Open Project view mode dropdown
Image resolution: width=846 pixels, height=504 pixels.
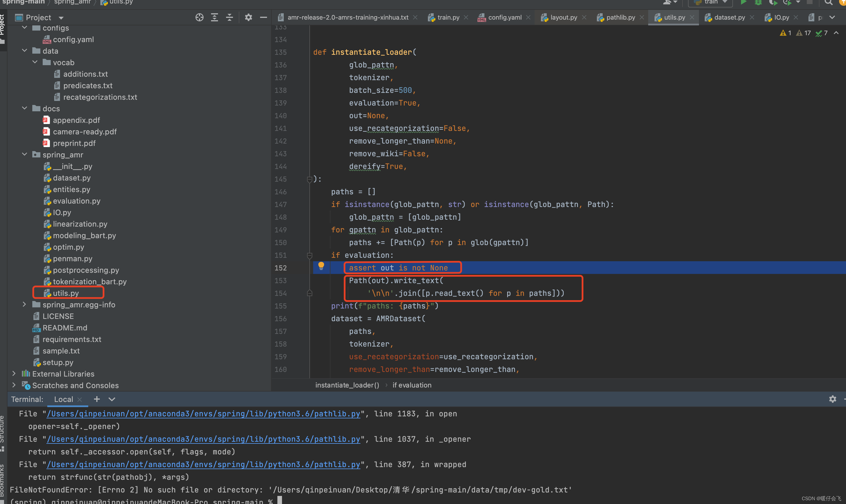(x=61, y=18)
